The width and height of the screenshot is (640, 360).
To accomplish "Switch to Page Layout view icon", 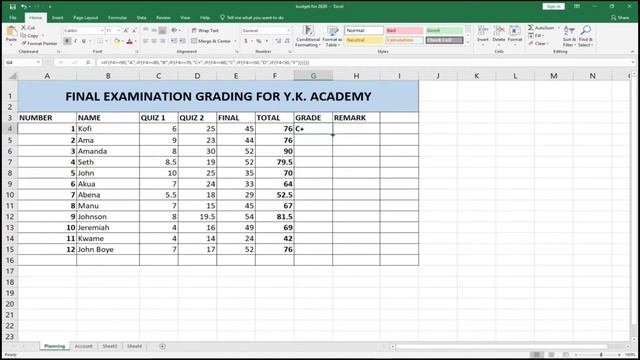I will (551, 355).
